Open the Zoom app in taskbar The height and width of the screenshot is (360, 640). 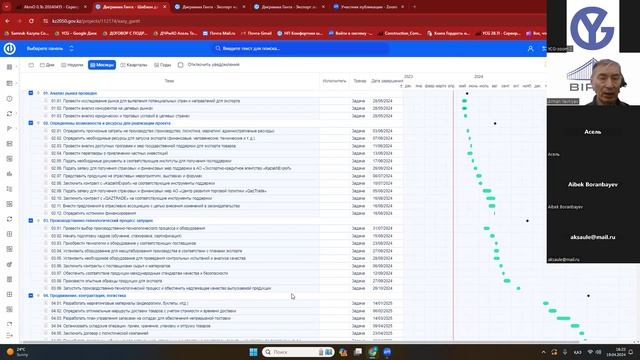click(387, 352)
